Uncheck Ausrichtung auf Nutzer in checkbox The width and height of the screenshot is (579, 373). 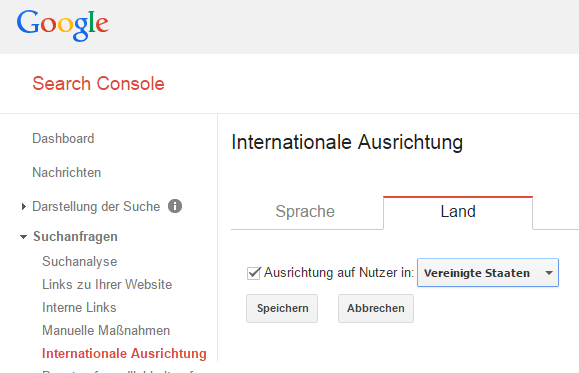tap(254, 273)
